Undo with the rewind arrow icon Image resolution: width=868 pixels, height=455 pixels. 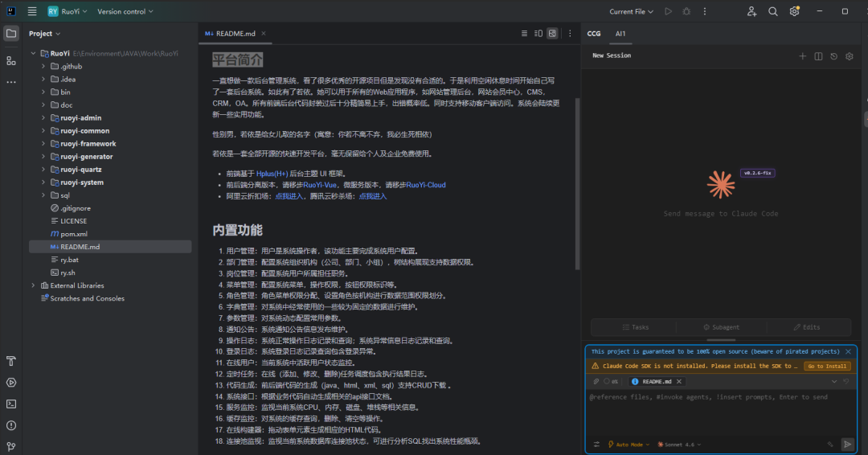[845, 381]
